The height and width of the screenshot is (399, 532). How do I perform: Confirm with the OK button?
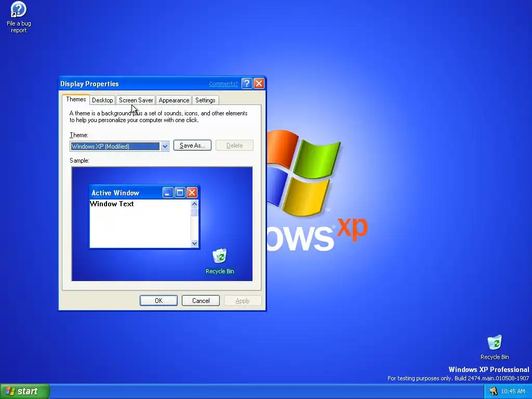click(158, 301)
